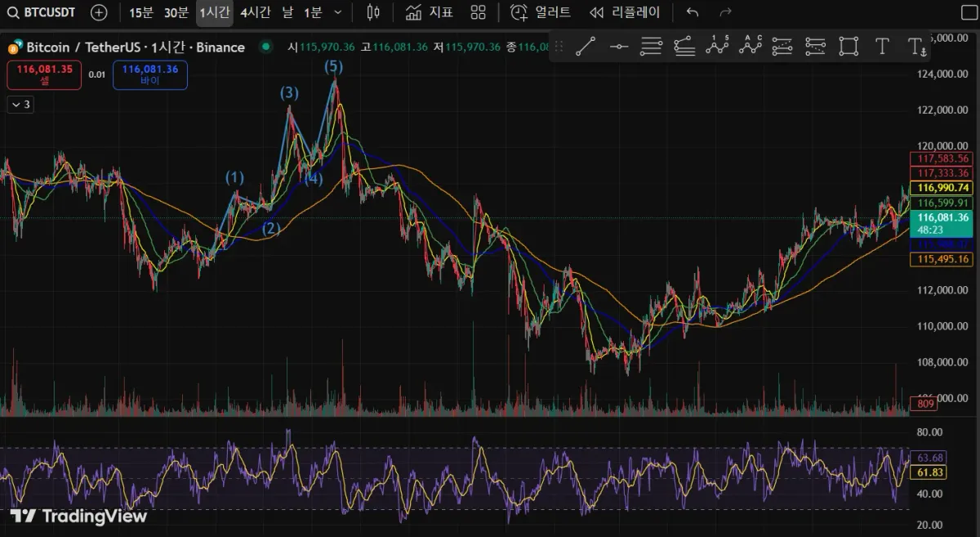980x537 pixels.
Task: Click the undo arrow
Action: point(693,12)
